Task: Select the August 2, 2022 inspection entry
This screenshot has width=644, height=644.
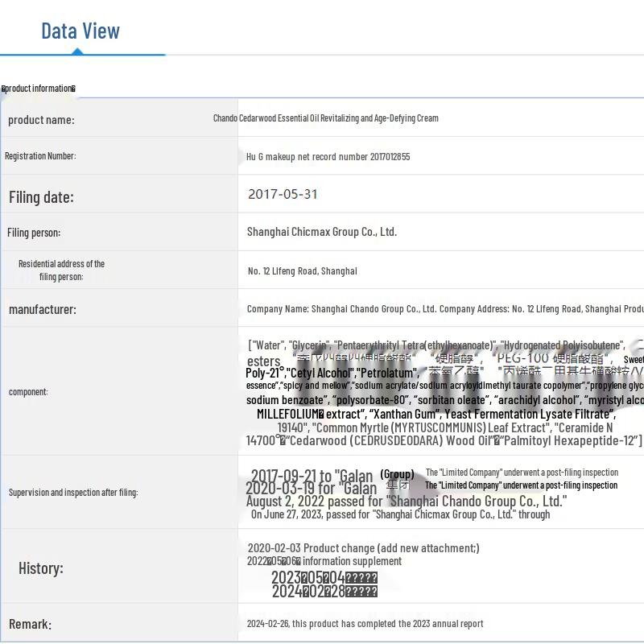Action: 406,501
